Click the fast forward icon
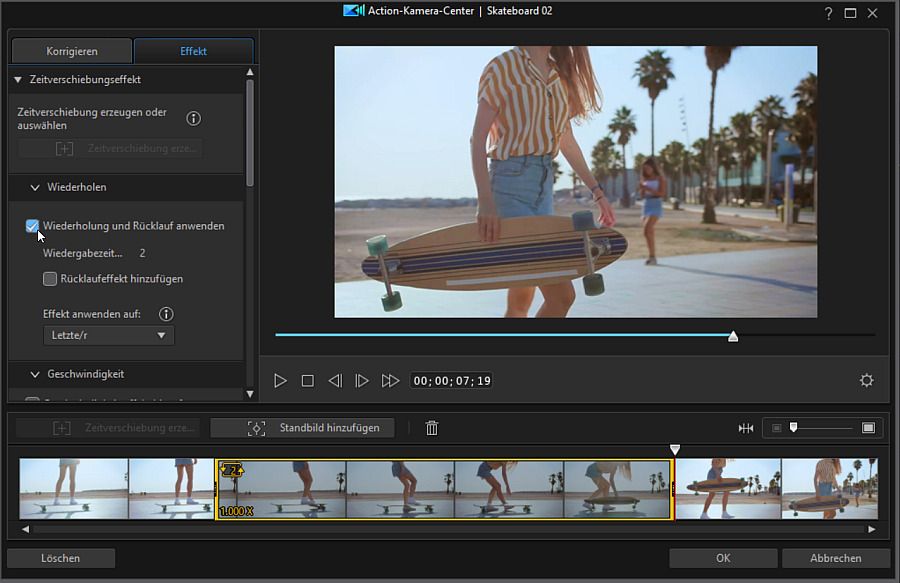The width and height of the screenshot is (900, 583). pos(390,381)
